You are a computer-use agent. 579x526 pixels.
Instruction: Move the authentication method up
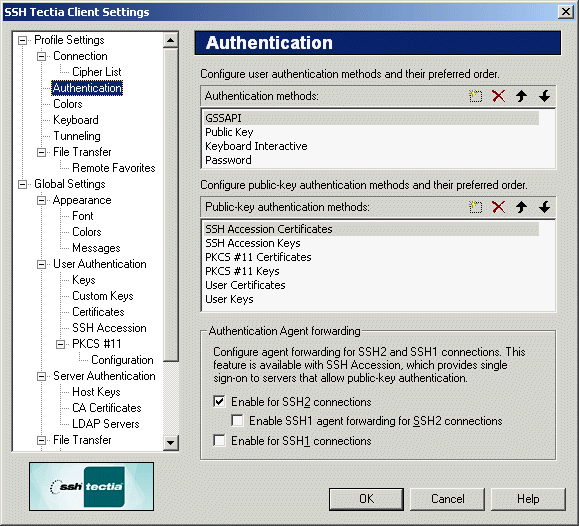[x=521, y=96]
